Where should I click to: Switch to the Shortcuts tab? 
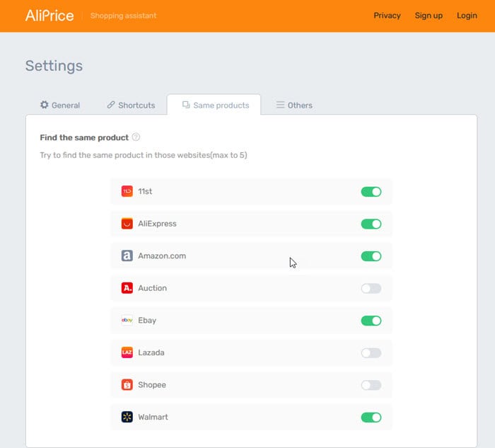[x=131, y=105]
